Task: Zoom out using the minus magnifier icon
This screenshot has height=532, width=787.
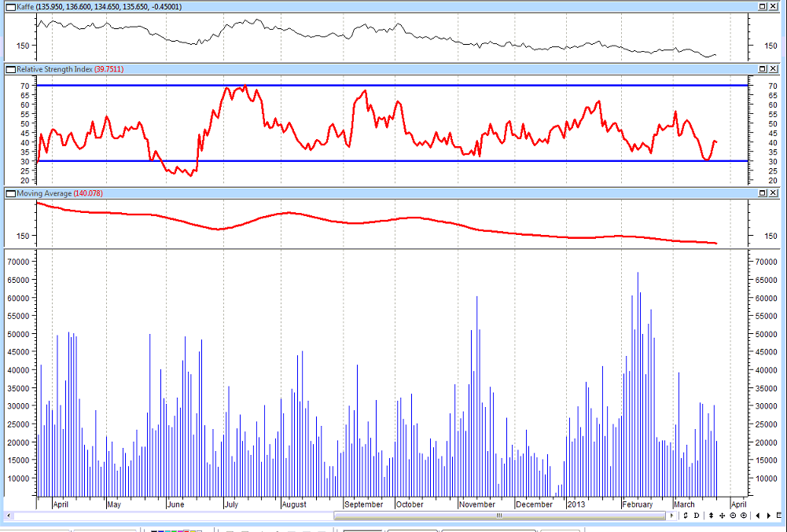Action: point(733,515)
